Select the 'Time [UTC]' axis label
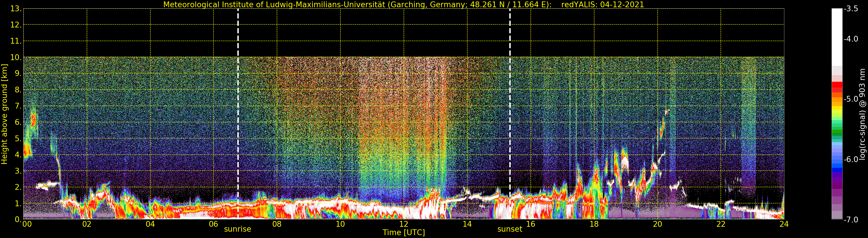Image resolution: width=868 pixels, height=238 pixels. pos(404,233)
